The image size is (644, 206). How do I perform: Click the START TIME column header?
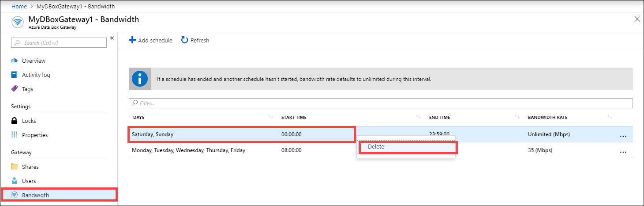pos(294,117)
